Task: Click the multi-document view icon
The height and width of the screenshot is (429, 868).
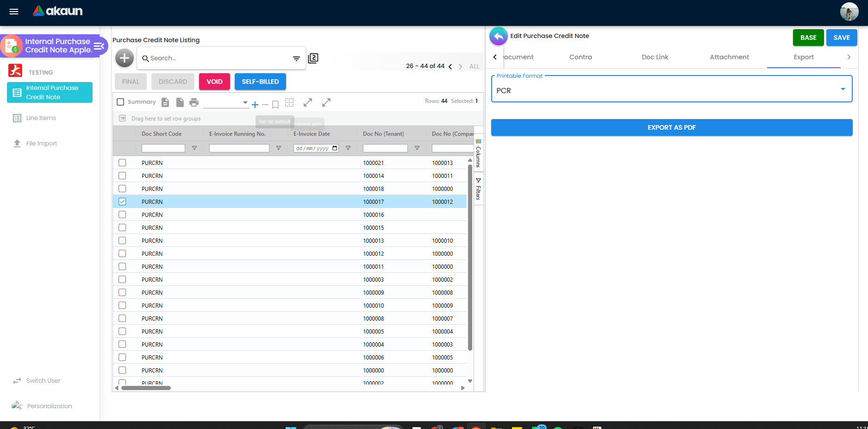Action: point(313,58)
